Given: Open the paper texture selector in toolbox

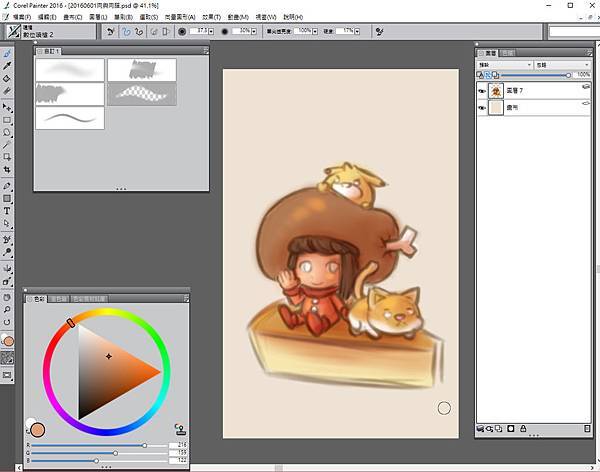Looking at the screenshot, I should [x=7, y=358].
